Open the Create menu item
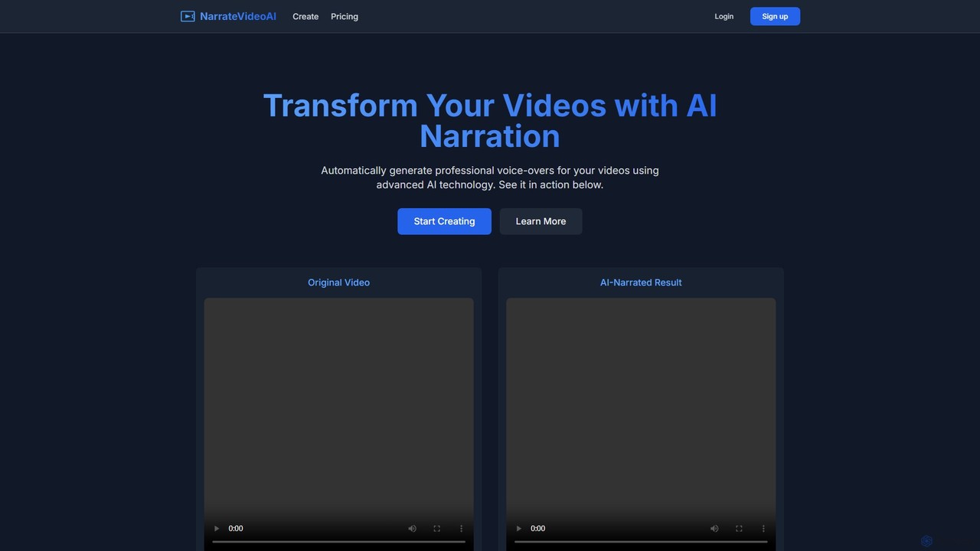This screenshot has height=551, width=980. 305,16
